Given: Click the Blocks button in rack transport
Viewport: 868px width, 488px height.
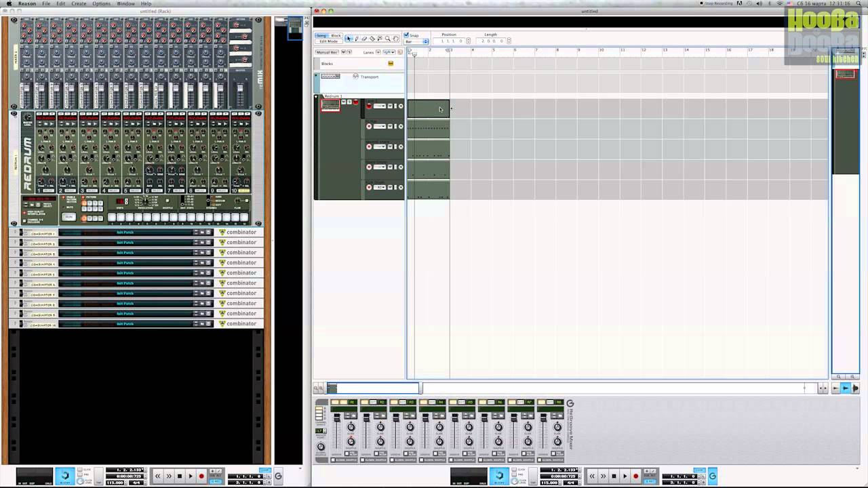Looking at the screenshot, I should (x=64, y=476).
